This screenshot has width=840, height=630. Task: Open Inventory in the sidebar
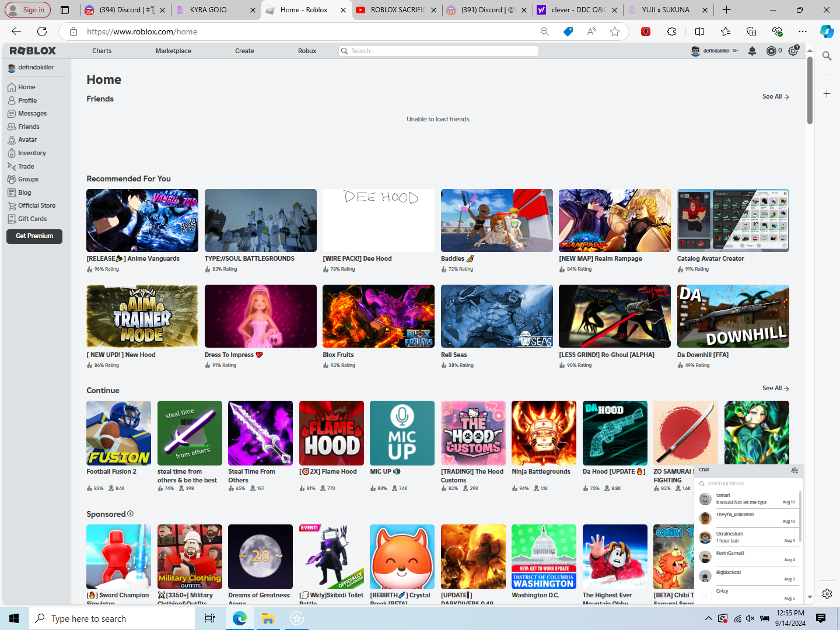(x=26, y=153)
